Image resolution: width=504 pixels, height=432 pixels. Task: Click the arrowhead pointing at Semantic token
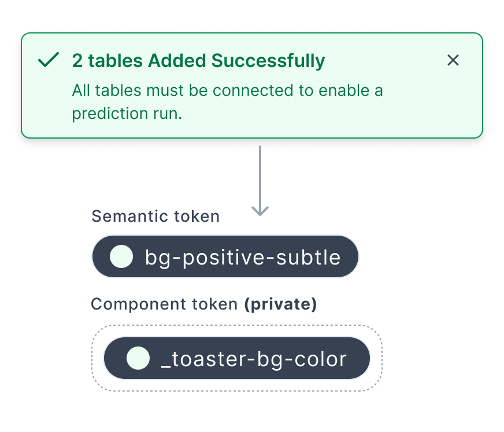pyautogui.click(x=260, y=211)
